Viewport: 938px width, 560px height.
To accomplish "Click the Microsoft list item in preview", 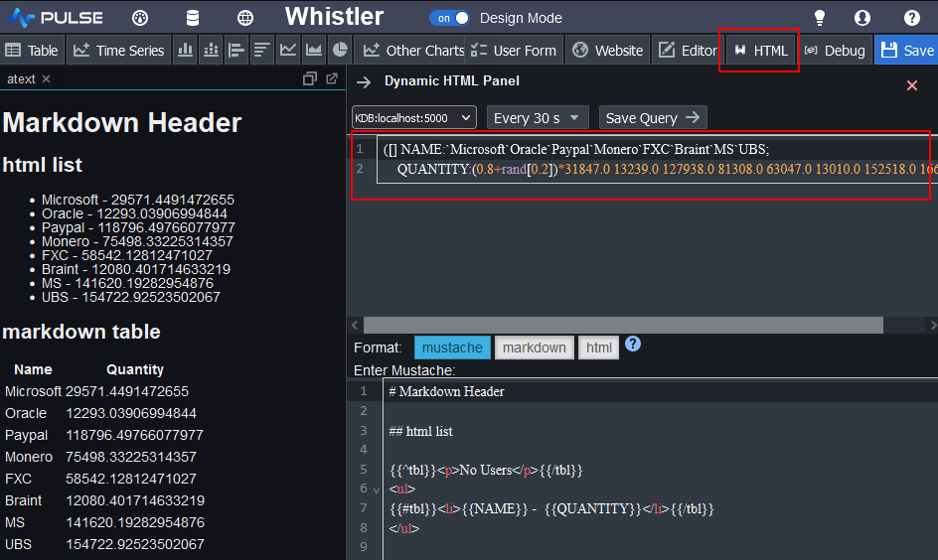I will (x=137, y=200).
